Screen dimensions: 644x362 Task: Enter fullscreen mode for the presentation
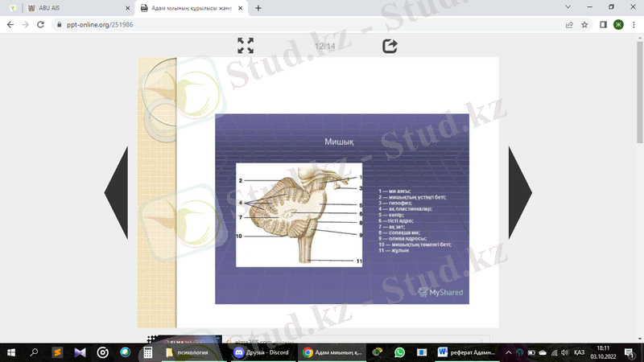coord(246,46)
